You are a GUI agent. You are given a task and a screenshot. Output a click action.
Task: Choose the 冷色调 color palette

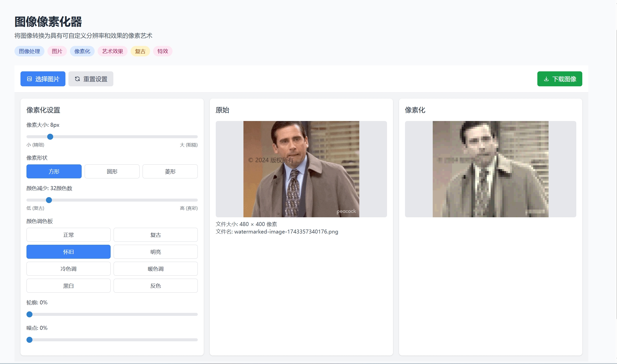point(68,269)
